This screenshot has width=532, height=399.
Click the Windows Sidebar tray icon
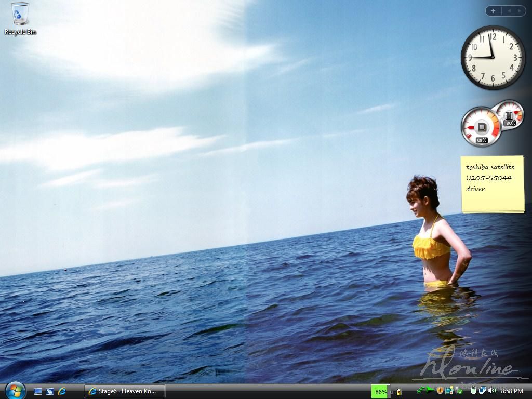pyautogui.click(x=448, y=391)
